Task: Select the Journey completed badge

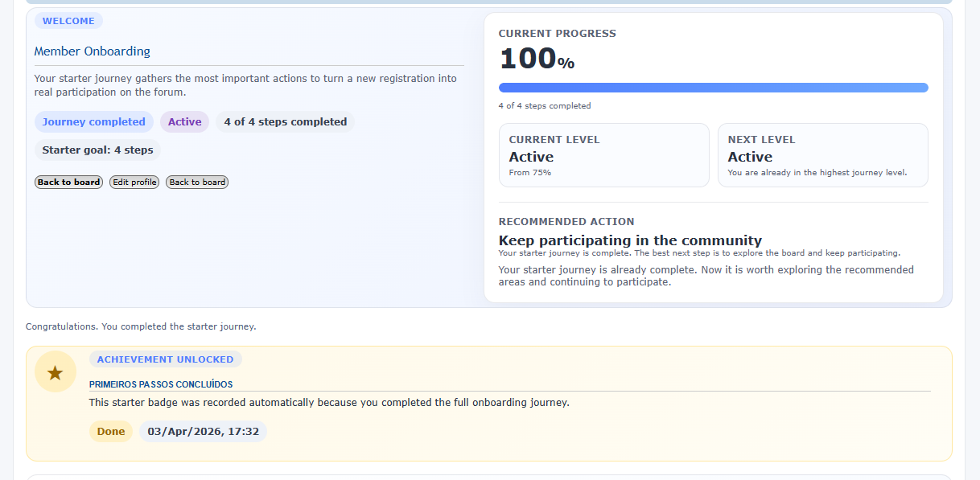Action: 93,122
